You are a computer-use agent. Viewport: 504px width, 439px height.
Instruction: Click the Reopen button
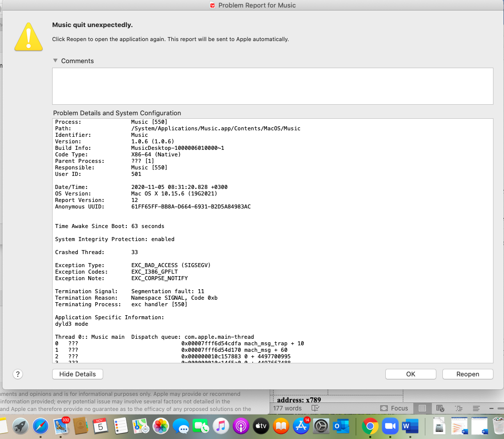pyautogui.click(x=467, y=374)
